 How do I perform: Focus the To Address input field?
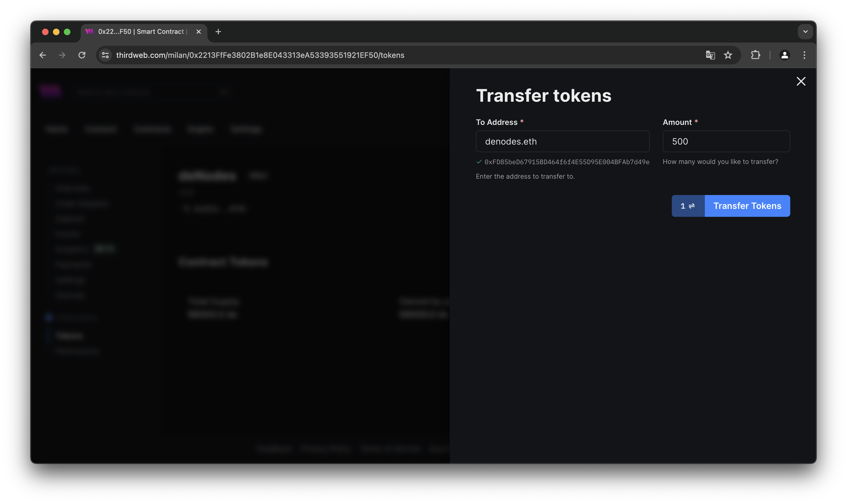562,141
